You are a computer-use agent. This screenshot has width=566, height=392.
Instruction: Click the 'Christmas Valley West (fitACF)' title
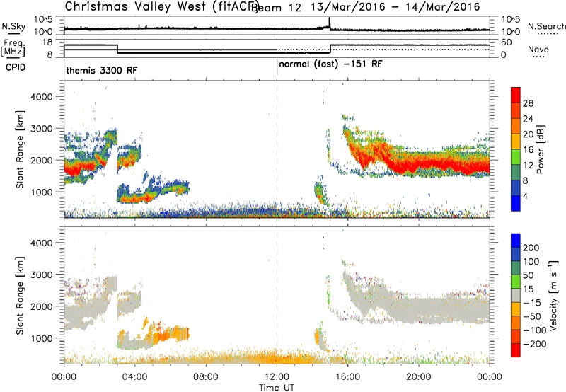coord(161,7)
